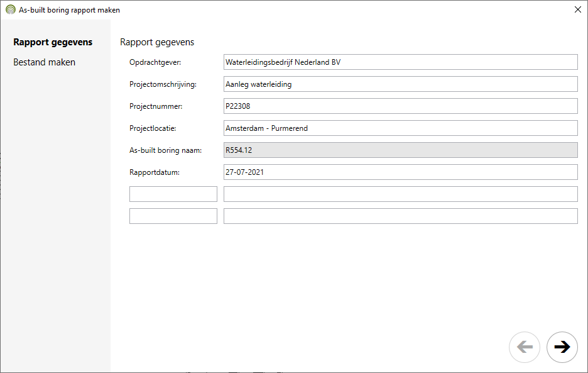The width and height of the screenshot is (588, 373).
Task: Click the Projectlocatie: label
Action: point(153,128)
